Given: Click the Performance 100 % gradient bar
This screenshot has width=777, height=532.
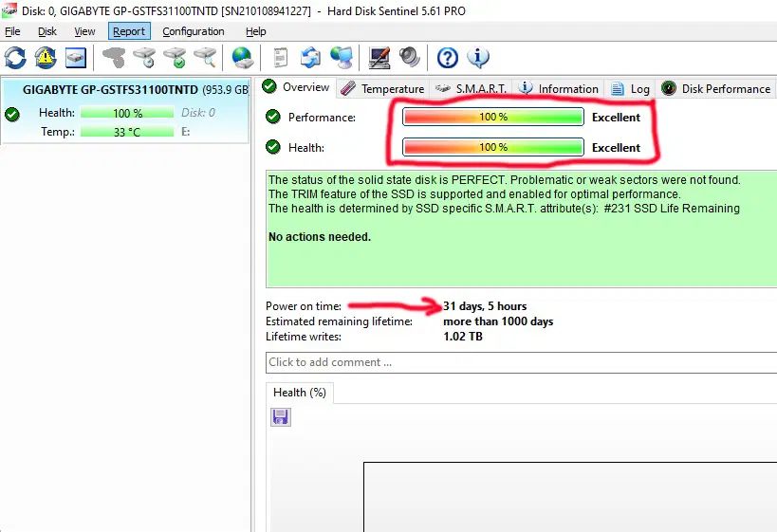Looking at the screenshot, I should pyautogui.click(x=493, y=117).
